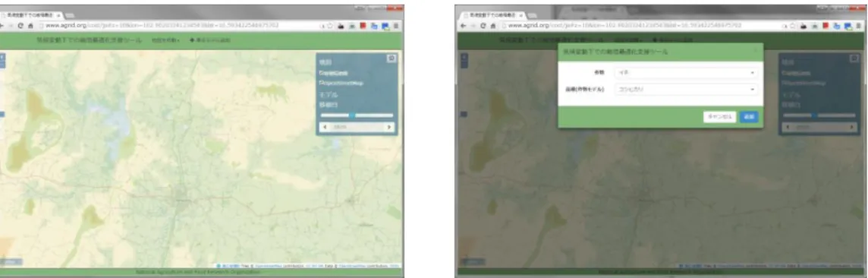This screenshot has width=868, height=278.
Task: Click 作付モデル追加 in left window navbar
Action: [210, 40]
